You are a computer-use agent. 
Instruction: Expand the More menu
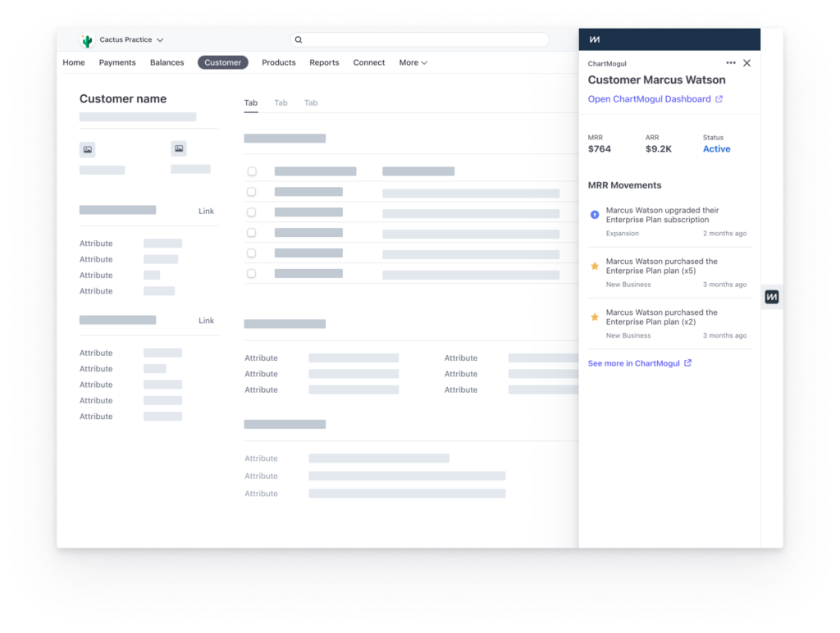[x=413, y=62]
